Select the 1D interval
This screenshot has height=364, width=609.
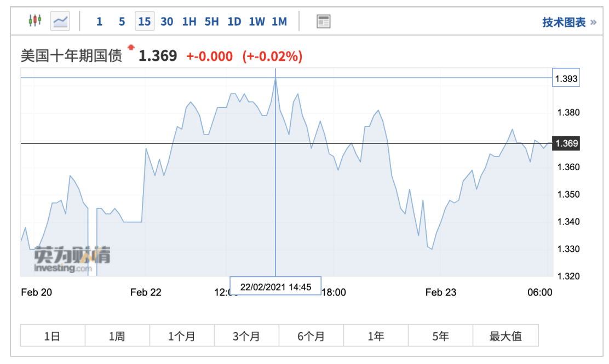[234, 21]
